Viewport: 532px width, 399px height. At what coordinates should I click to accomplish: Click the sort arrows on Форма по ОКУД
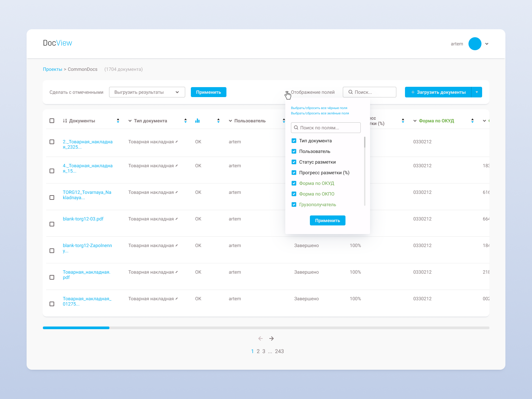pyautogui.click(x=472, y=121)
